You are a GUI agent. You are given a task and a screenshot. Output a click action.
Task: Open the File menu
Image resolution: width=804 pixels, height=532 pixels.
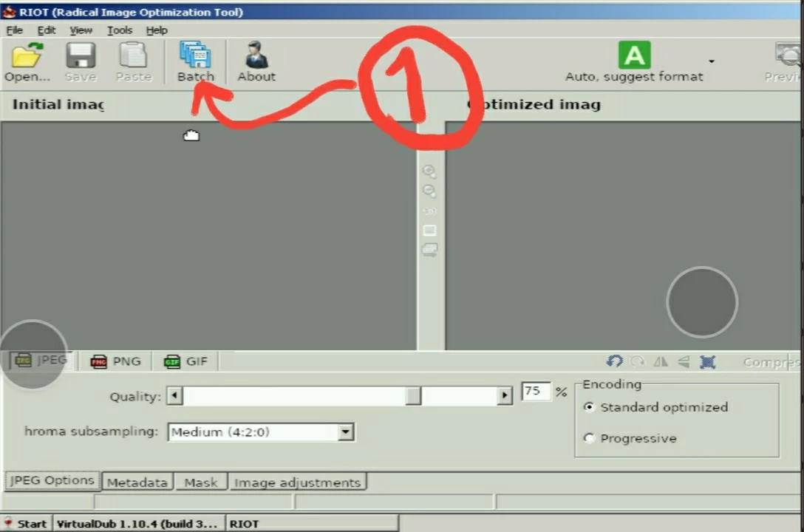pyautogui.click(x=14, y=30)
